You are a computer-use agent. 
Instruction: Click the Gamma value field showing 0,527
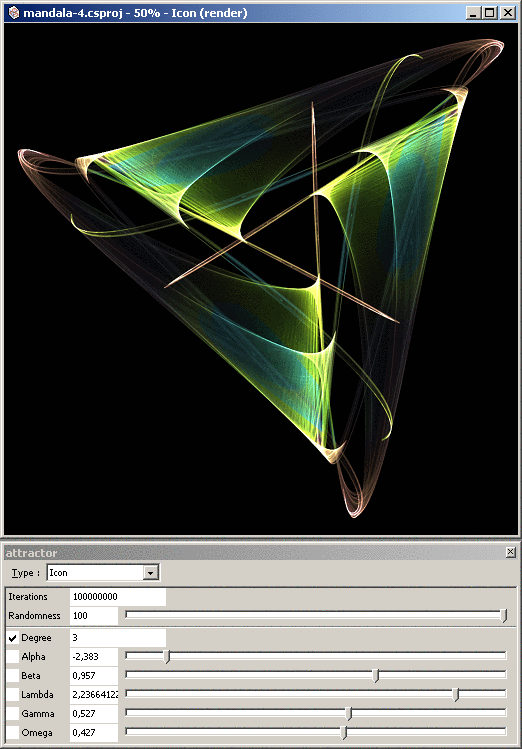click(94, 714)
